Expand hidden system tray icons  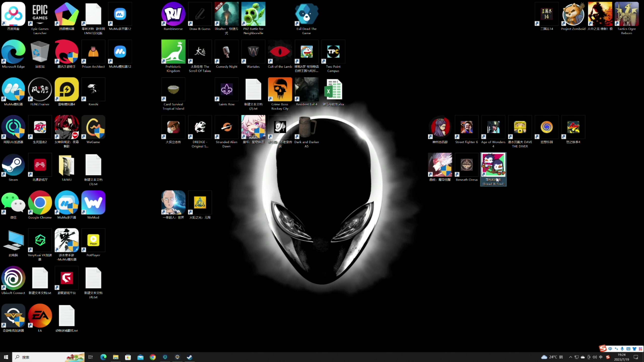point(571,357)
